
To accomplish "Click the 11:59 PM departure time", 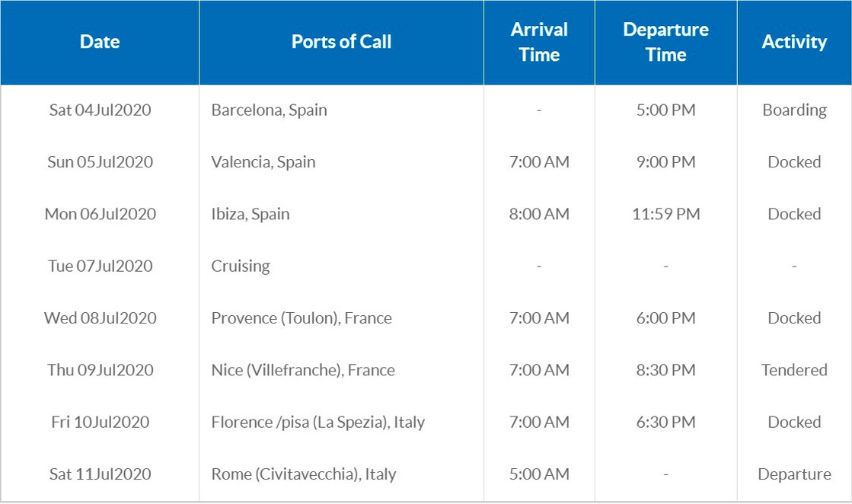I will click(x=665, y=214).
